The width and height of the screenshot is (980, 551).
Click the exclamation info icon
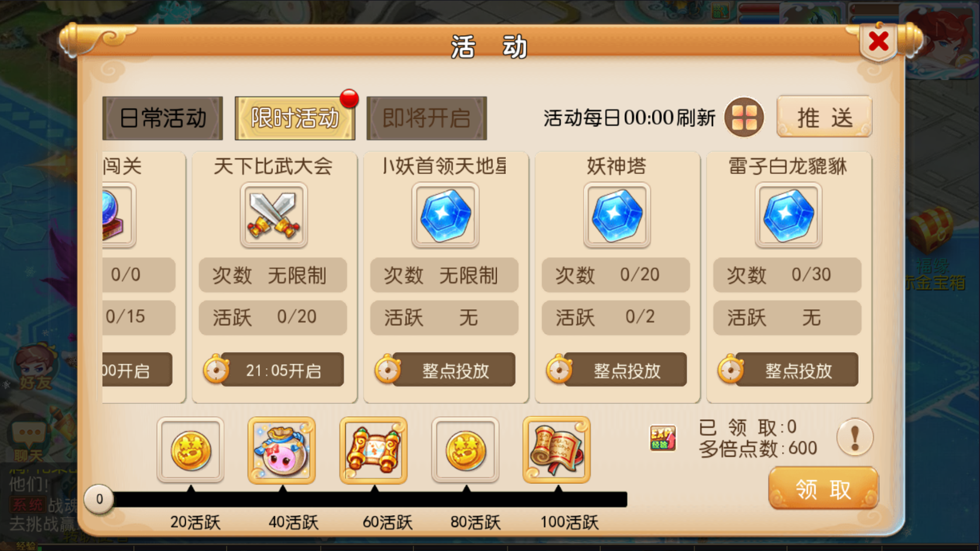coord(855,438)
